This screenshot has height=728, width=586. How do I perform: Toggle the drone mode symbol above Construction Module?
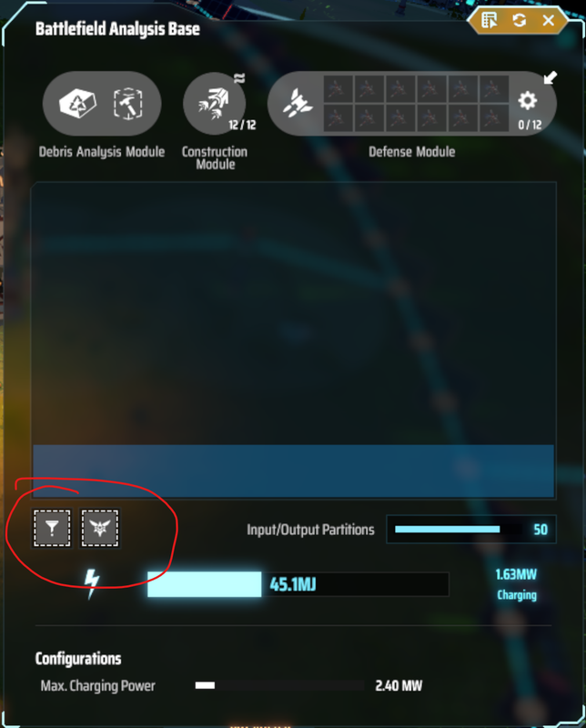(239, 78)
